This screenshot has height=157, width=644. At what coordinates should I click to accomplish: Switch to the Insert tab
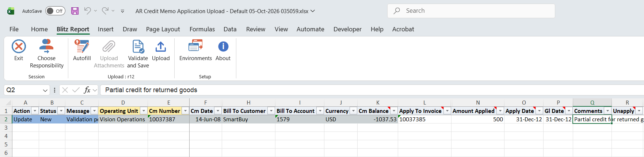(106, 29)
